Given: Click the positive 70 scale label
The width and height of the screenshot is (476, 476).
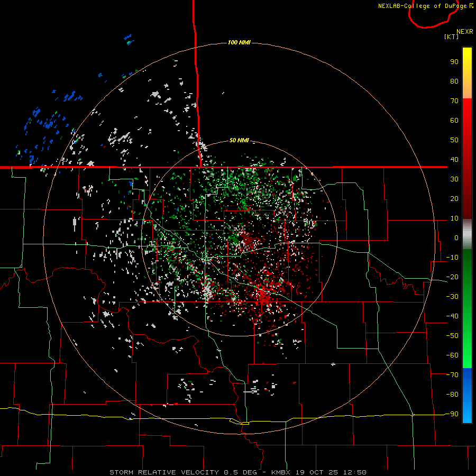Looking at the screenshot, I should click(454, 101).
